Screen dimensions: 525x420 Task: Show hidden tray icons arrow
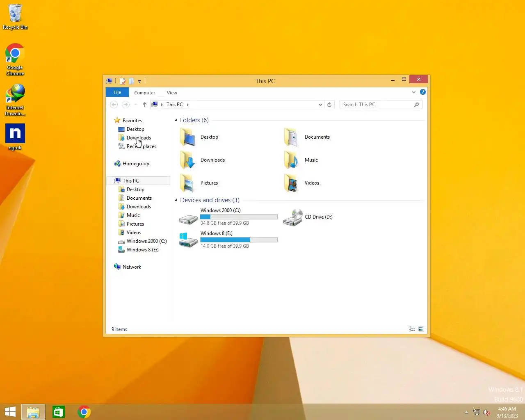pyautogui.click(x=466, y=412)
